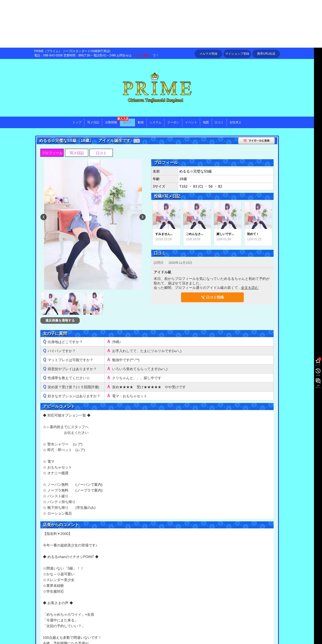This screenshot has height=644, width=322.
Task: Click the 投稿!!写メ日記 section header
Action: pos(212,196)
